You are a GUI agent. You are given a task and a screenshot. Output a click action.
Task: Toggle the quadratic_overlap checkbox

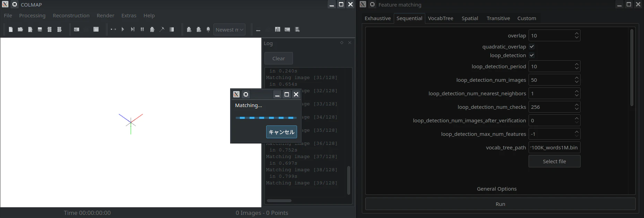point(532,46)
